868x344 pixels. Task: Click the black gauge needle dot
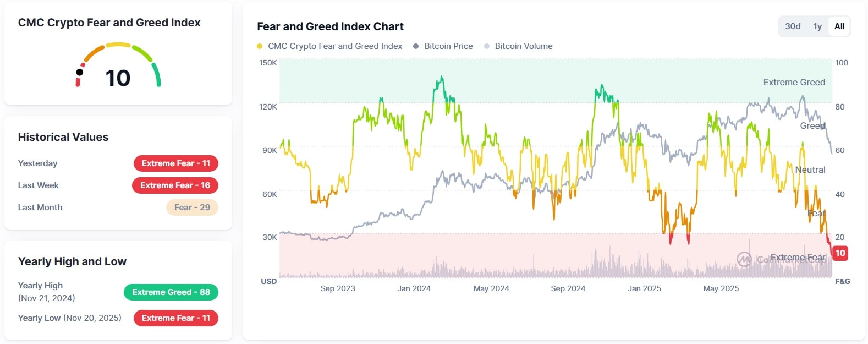(80, 72)
